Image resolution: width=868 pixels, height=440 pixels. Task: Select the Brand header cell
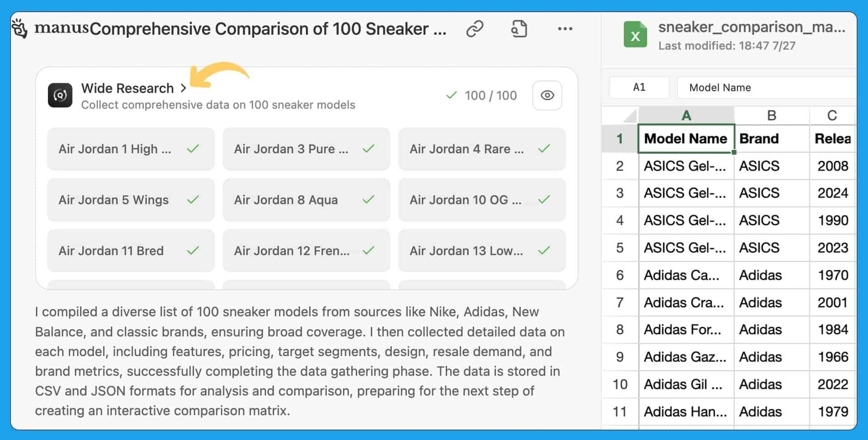772,138
